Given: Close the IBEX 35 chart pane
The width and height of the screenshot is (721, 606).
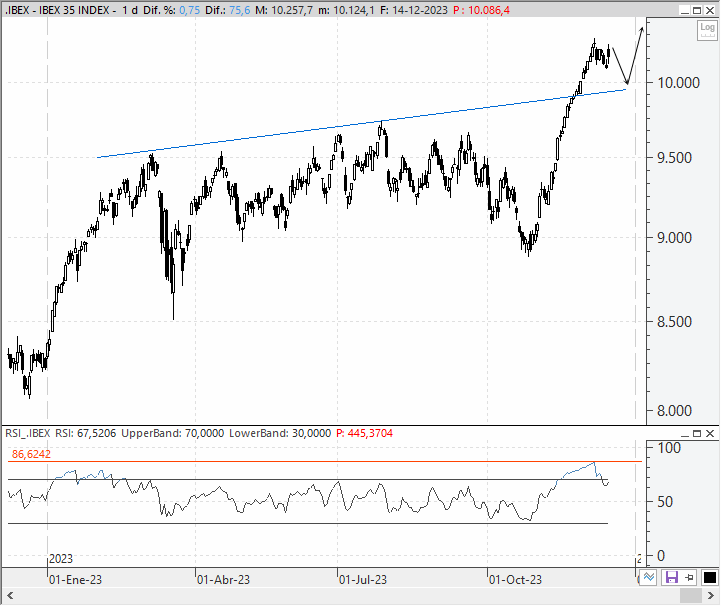Looking at the screenshot, I should pos(710,10).
